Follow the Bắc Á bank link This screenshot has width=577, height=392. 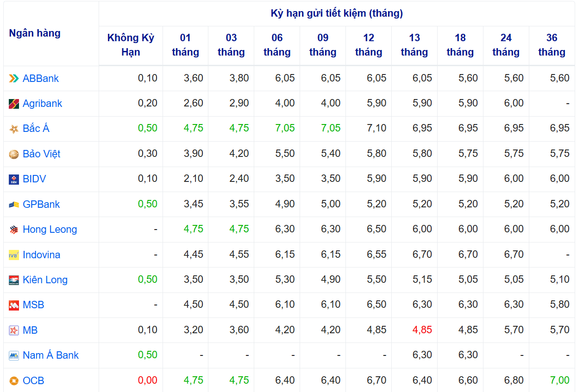(x=36, y=129)
